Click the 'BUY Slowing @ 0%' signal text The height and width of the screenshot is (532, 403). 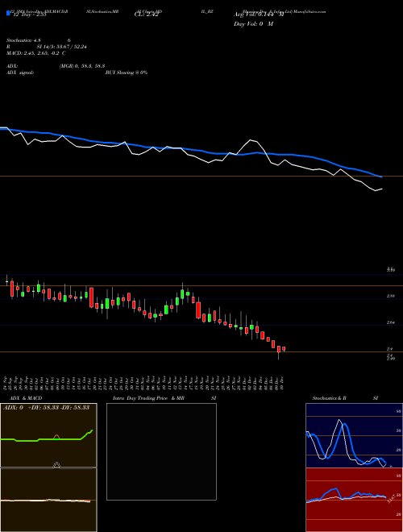point(127,73)
